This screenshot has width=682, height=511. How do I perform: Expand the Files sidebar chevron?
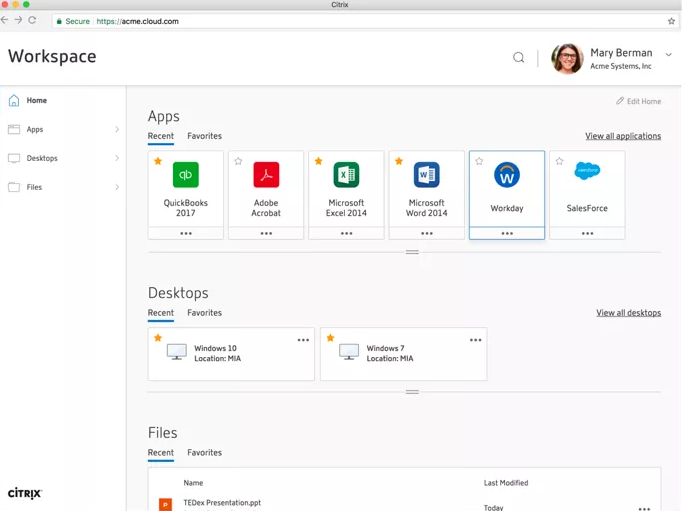tap(117, 187)
